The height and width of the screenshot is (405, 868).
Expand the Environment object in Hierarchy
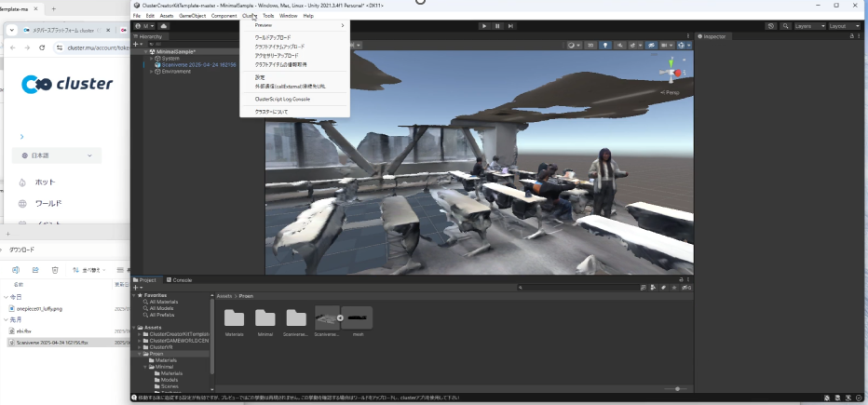pyautogui.click(x=151, y=71)
